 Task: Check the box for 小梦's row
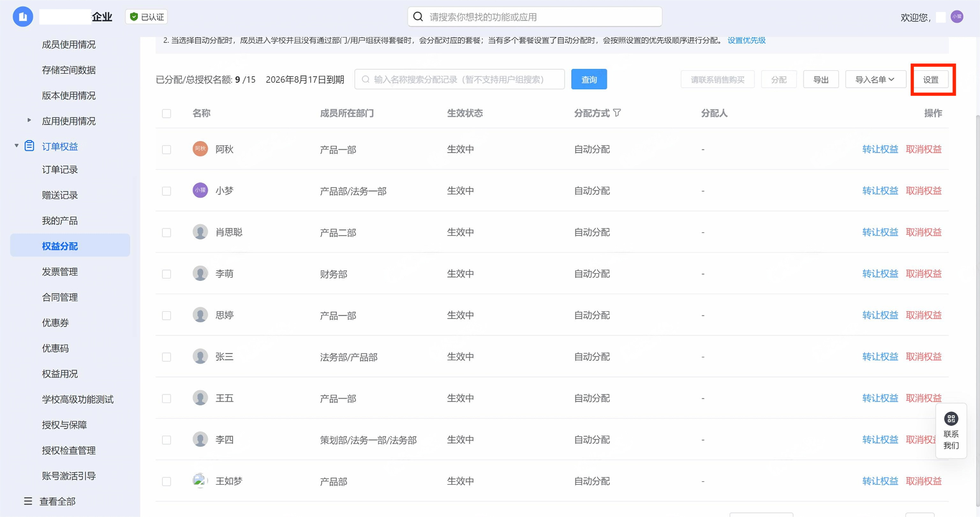[x=166, y=191]
